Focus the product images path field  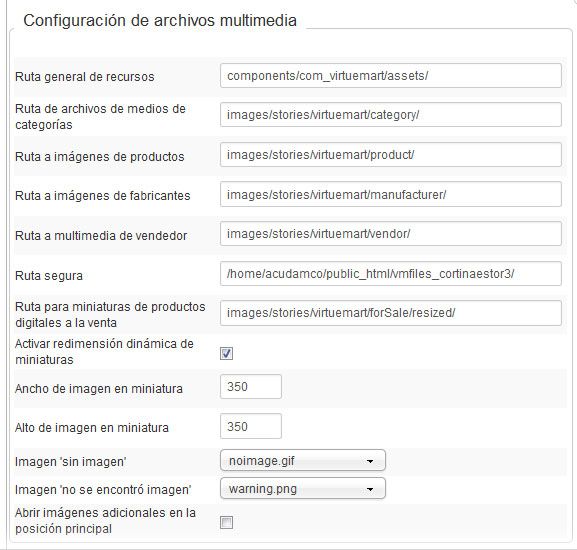pyautogui.click(x=391, y=155)
